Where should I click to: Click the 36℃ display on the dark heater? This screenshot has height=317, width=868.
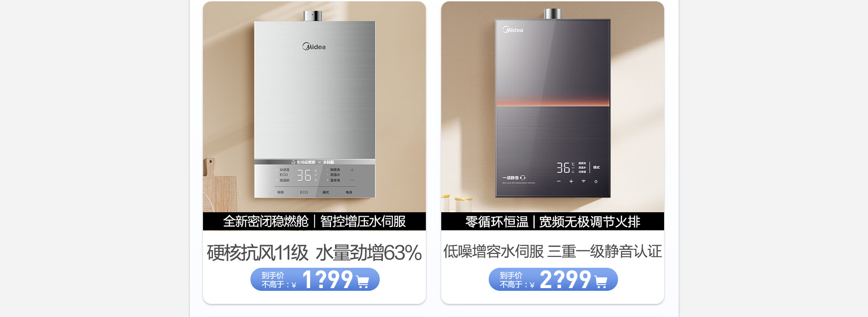click(x=565, y=168)
